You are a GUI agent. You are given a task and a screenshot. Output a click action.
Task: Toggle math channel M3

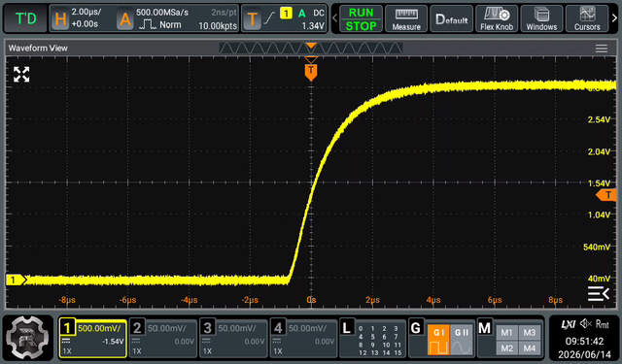click(x=529, y=333)
